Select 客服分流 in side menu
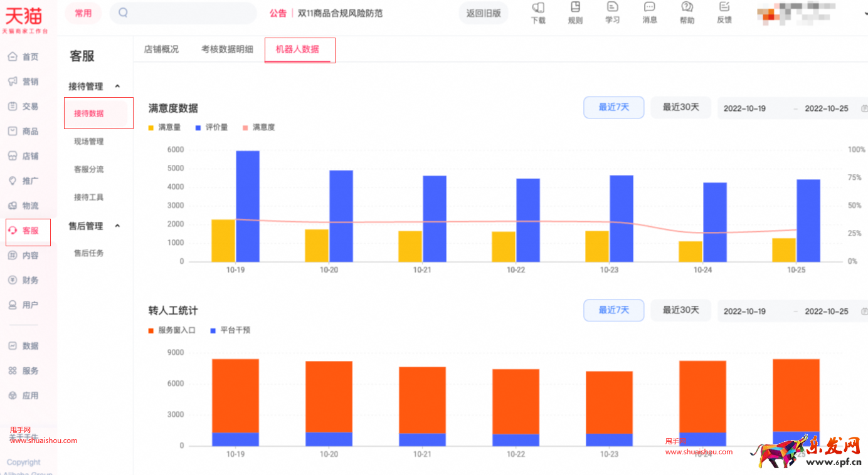Image resolution: width=868 pixels, height=475 pixels. [x=89, y=169]
